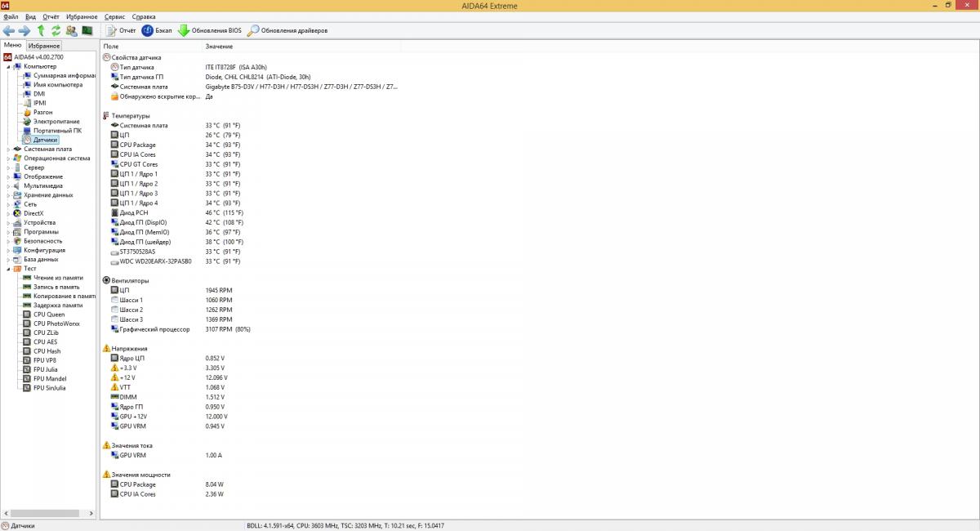The image size is (980, 531).
Task: Expand the Системная плата tree node
Action: coord(8,149)
